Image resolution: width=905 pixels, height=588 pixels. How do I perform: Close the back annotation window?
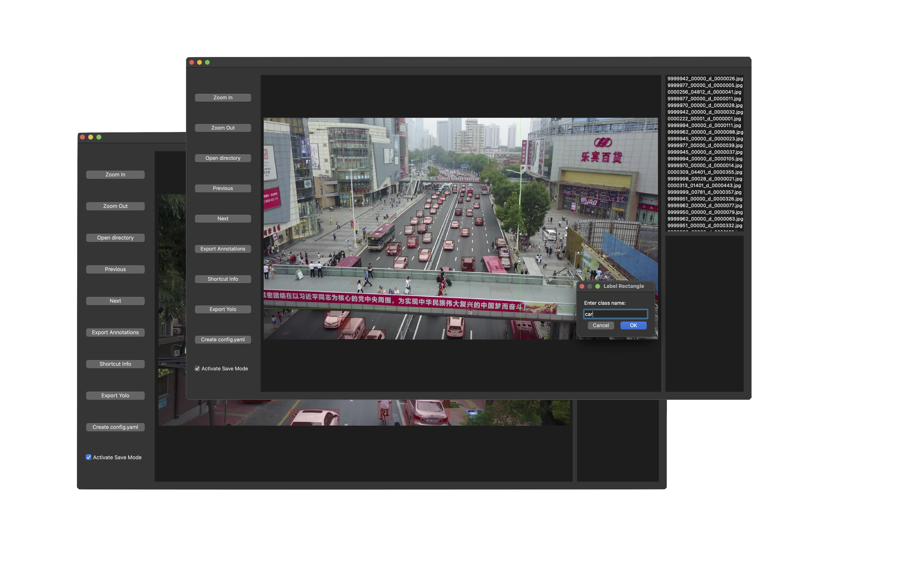82,137
